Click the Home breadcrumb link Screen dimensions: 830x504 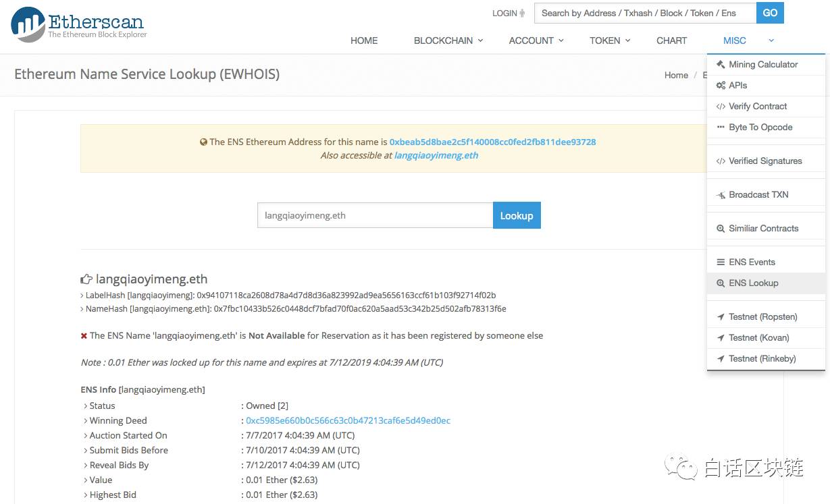[x=676, y=76]
